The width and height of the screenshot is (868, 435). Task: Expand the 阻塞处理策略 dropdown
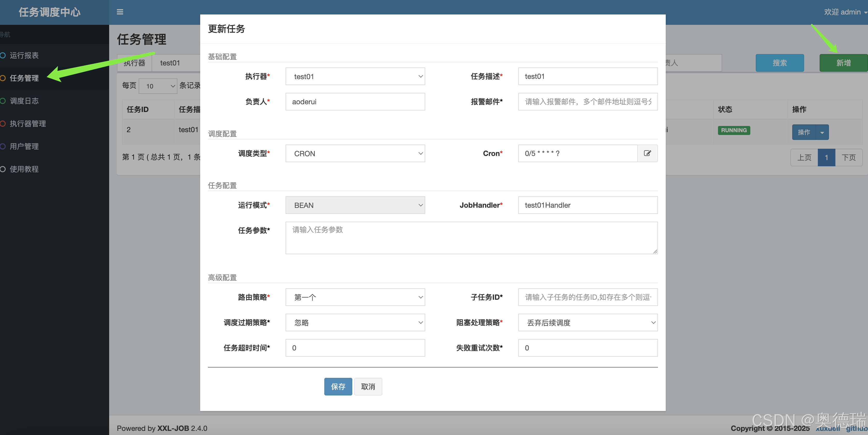click(588, 322)
